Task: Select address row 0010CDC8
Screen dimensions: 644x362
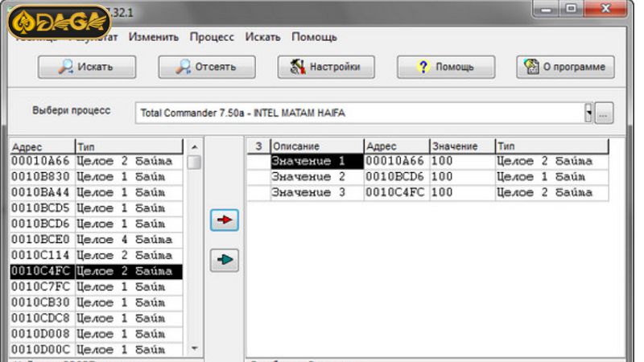Action: click(x=97, y=319)
